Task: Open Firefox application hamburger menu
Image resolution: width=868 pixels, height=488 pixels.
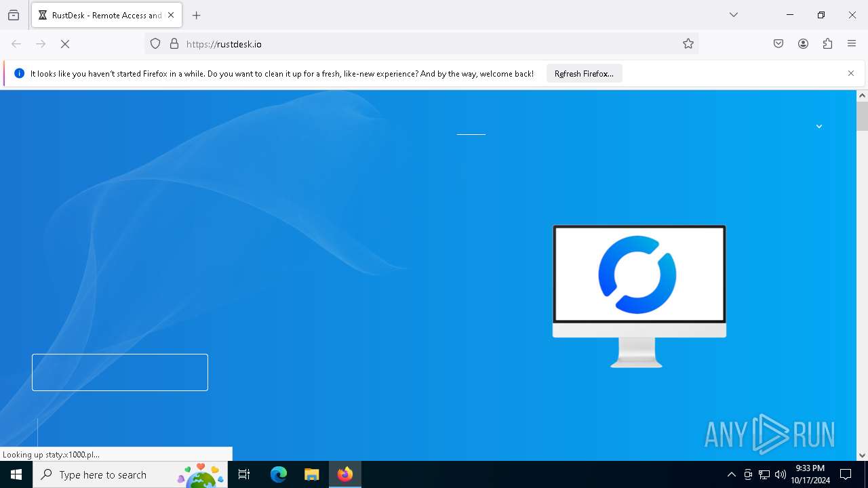Action: coord(852,43)
